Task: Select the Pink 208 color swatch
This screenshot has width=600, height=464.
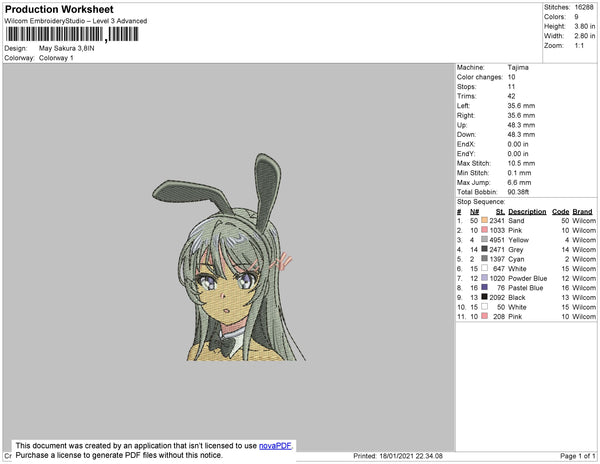Action: click(x=484, y=316)
